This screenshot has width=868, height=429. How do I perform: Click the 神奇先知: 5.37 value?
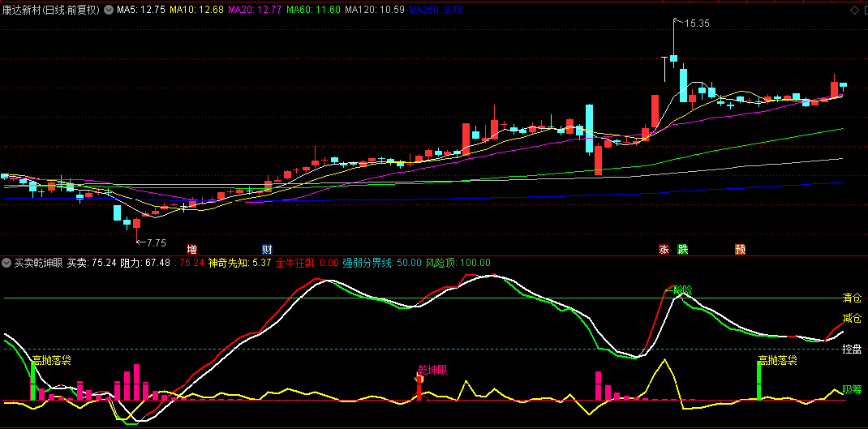pos(239,263)
